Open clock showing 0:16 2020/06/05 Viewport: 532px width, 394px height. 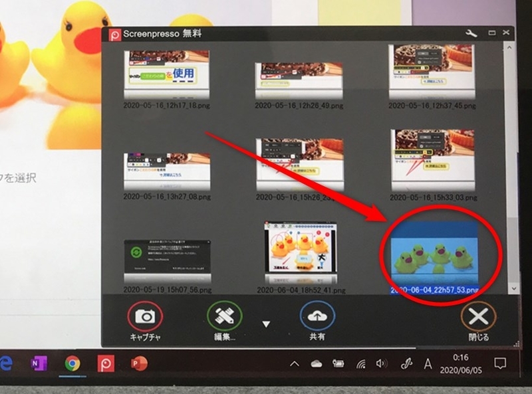(x=461, y=363)
